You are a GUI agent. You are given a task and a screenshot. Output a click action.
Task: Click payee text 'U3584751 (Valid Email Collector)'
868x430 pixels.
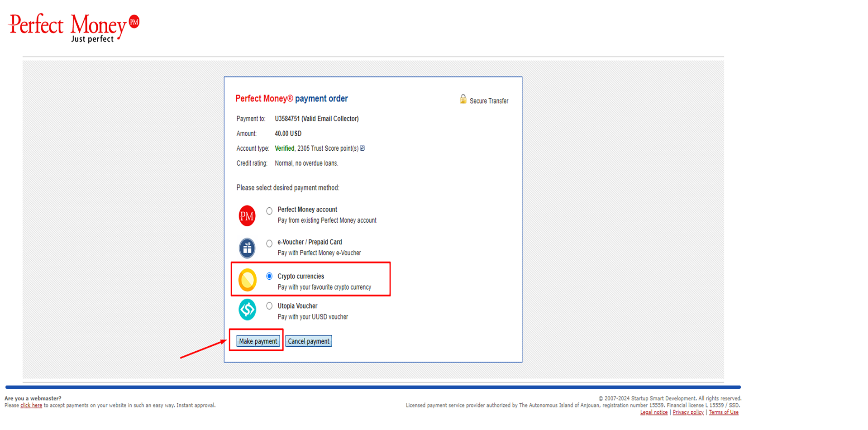point(317,119)
